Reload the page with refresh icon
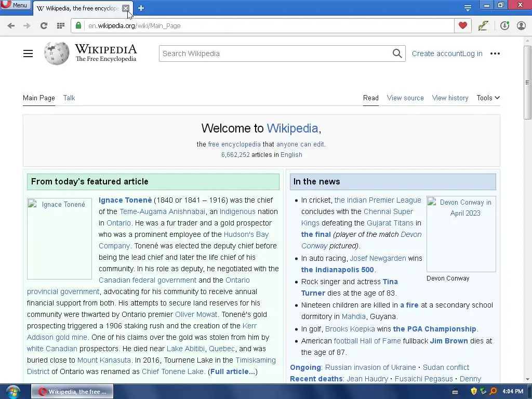This screenshot has width=532, height=399. [x=44, y=26]
